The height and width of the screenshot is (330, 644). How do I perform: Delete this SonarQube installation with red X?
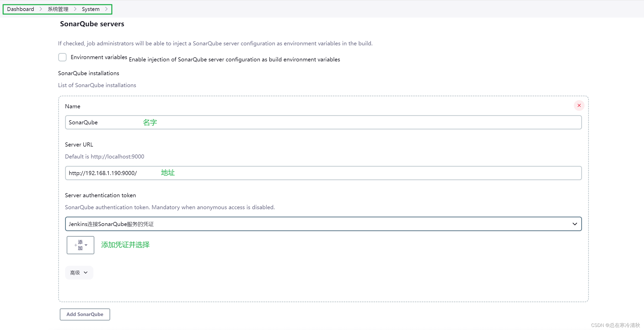click(x=579, y=105)
